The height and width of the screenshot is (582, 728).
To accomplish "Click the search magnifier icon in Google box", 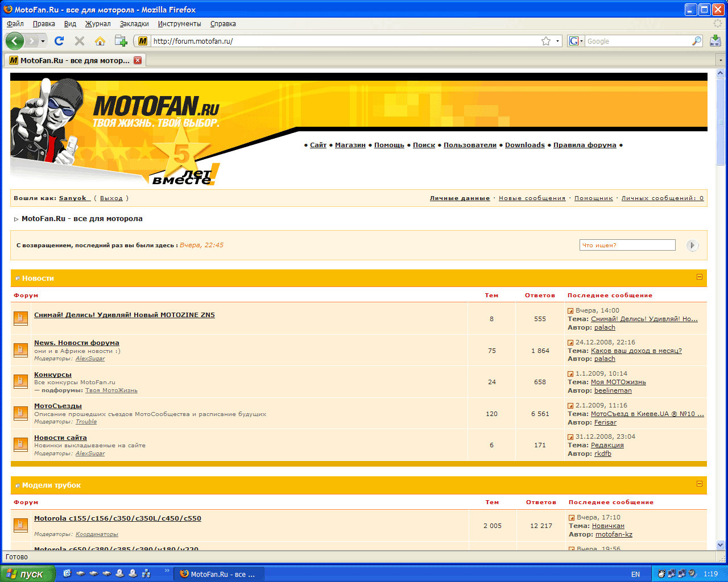I will coord(697,41).
